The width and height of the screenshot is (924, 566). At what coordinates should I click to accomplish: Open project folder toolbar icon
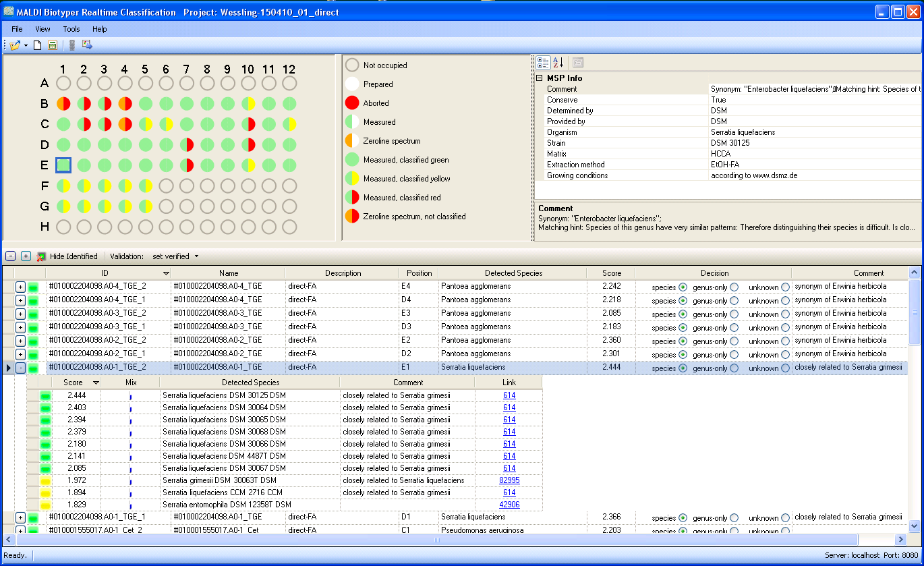[x=15, y=45]
